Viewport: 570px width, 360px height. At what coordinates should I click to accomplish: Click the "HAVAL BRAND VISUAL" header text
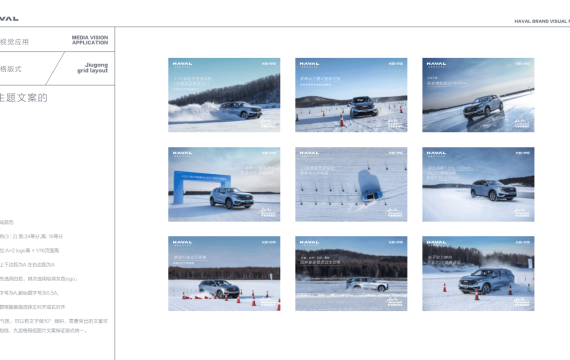tap(542, 21)
